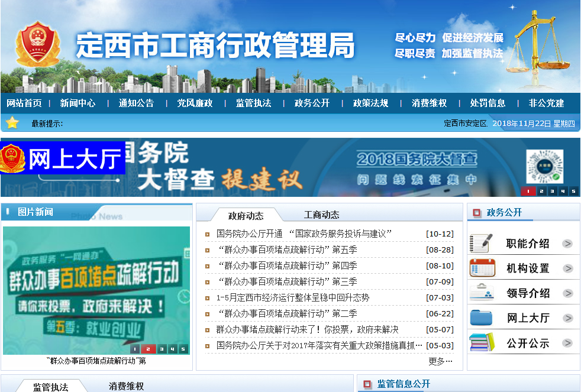This screenshot has width=581, height=392.
Task: Click the blue folder icon for 网上大厅
Action: point(481,318)
